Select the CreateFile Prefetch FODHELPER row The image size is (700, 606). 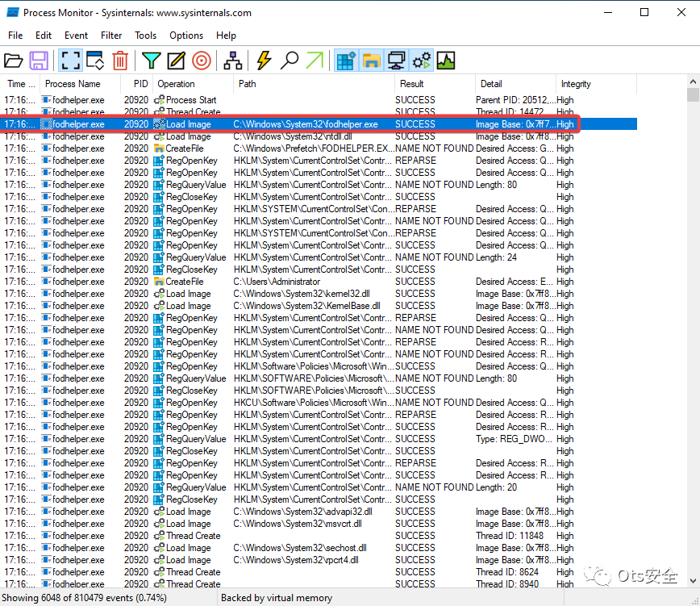319,148
